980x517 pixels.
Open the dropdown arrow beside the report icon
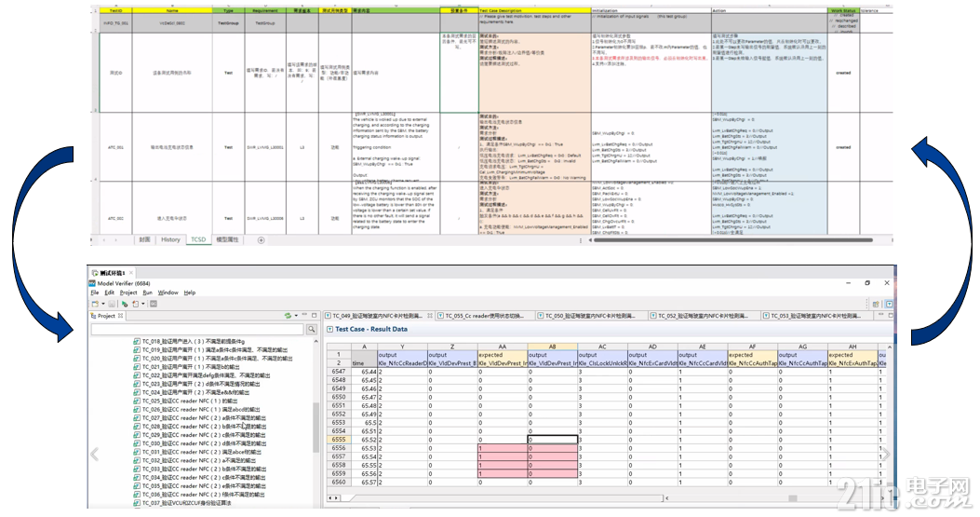click(x=143, y=305)
